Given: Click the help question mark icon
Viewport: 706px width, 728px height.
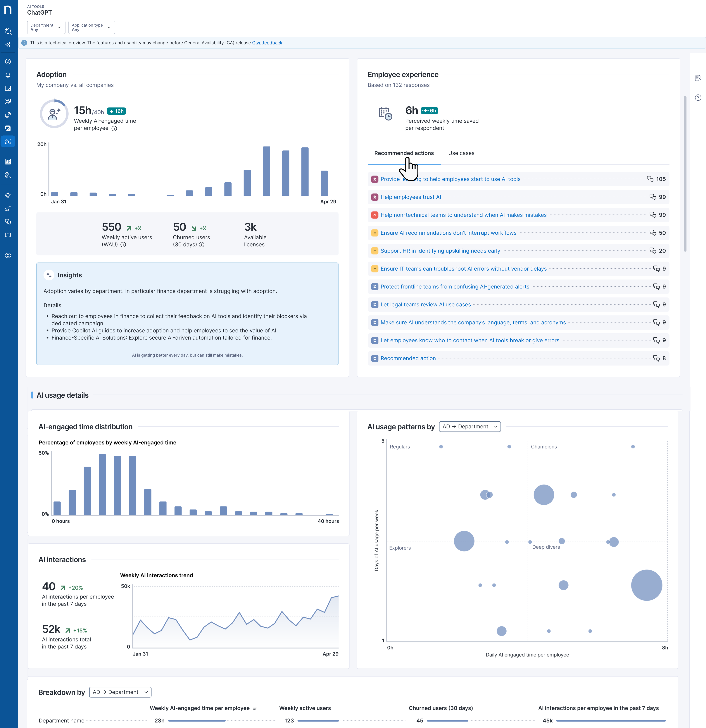Looking at the screenshot, I should point(698,98).
